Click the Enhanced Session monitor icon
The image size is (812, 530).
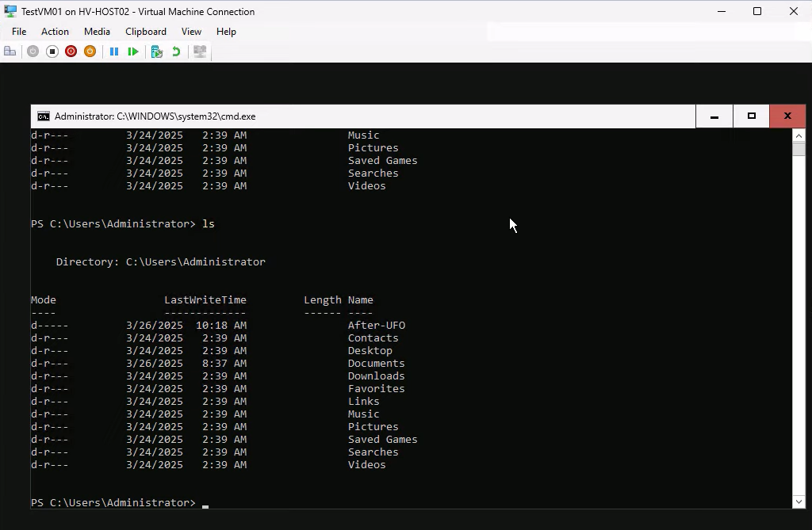(x=200, y=51)
